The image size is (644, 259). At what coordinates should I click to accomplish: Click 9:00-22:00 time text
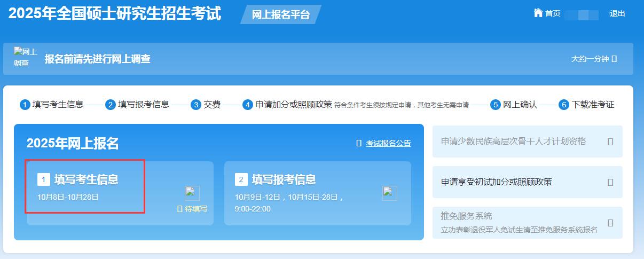[x=253, y=209]
